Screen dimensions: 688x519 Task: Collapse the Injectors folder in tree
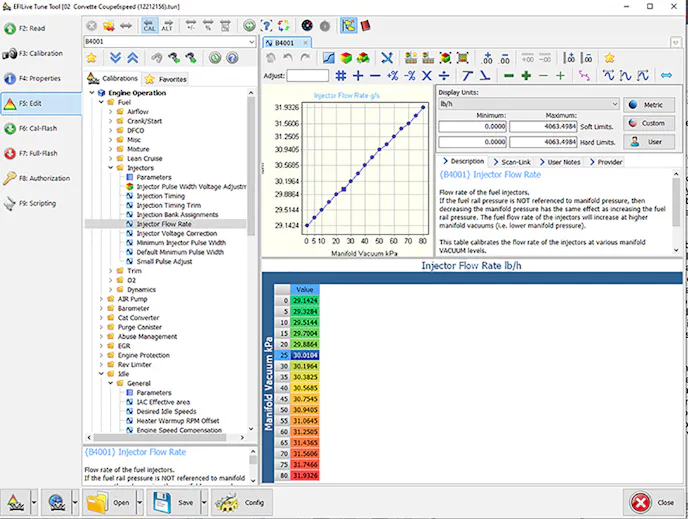click(111, 168)
